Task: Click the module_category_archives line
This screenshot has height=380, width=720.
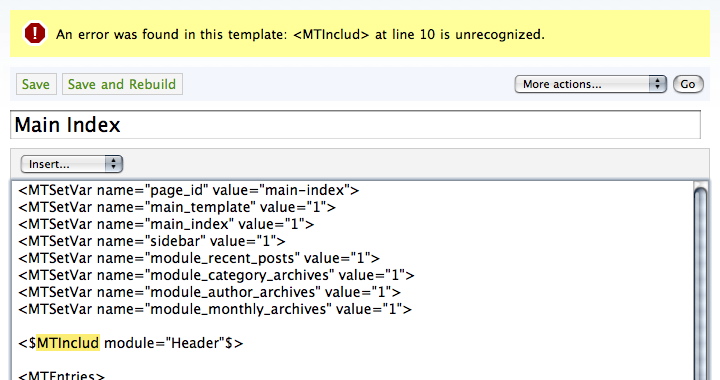Action: pos(216,275)
